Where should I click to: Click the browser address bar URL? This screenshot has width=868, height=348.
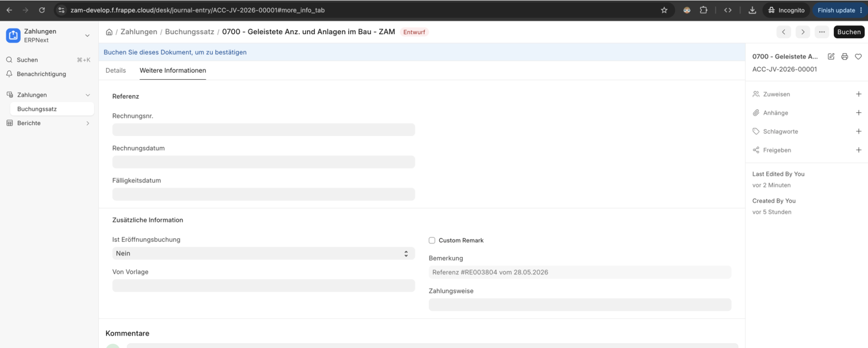point(197,10)
